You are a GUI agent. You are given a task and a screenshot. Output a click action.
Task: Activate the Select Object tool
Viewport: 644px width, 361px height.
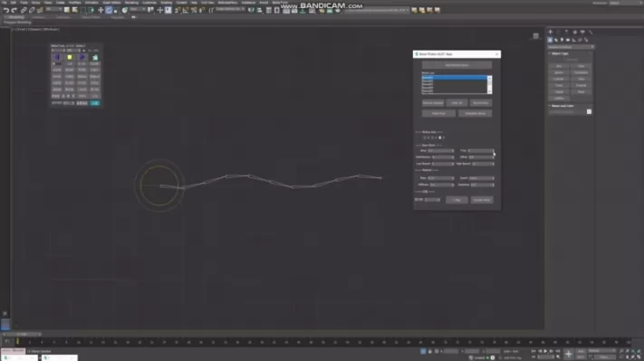[x=66, y=10]
